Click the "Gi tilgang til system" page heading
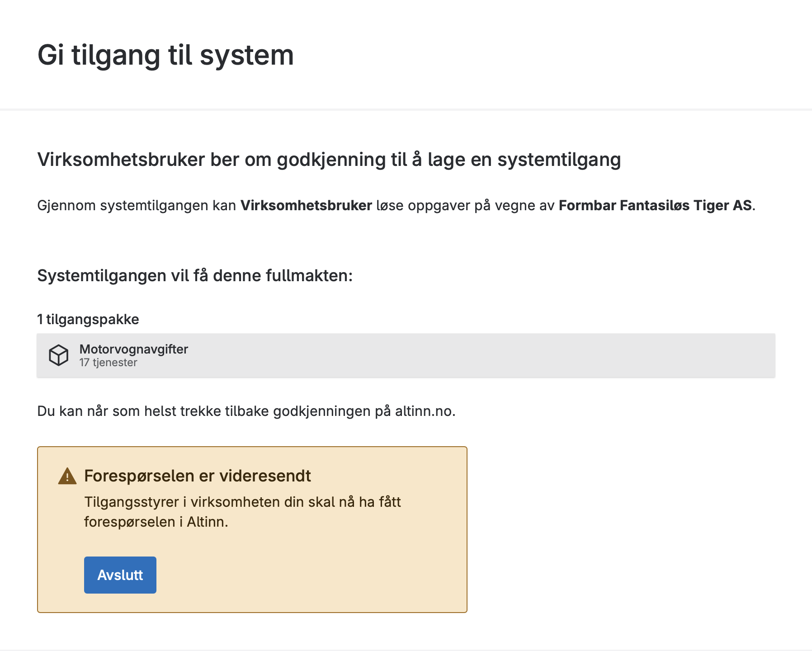This screenshot has height=651, width=812. pyautogui.click(x=165, y=55)
